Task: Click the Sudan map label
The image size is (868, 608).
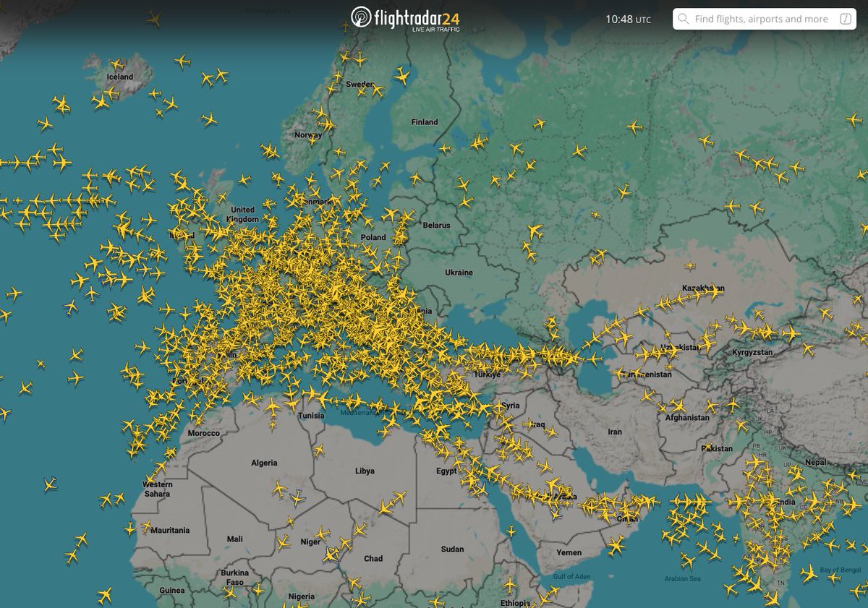Action: tap(452, 549)
